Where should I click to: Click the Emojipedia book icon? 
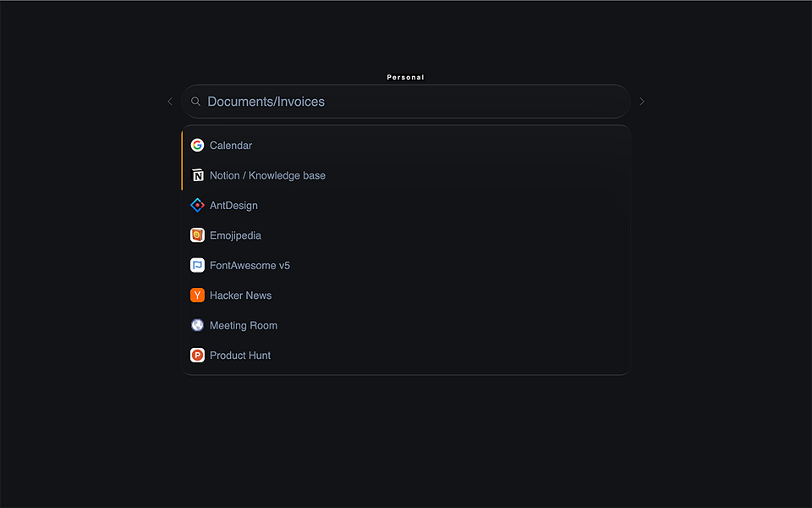tap(197, 235)
